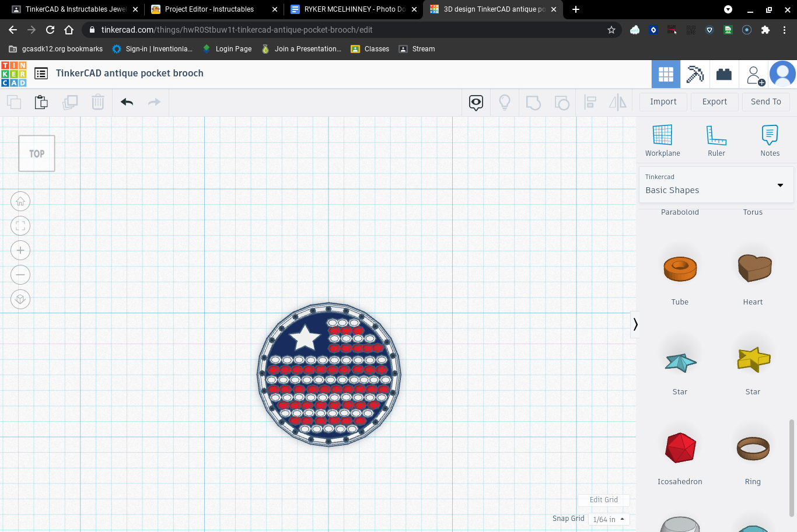This screenshot has width=797, height=532.
Task: Click the Undo arrow icon
Action: point(126,101)
